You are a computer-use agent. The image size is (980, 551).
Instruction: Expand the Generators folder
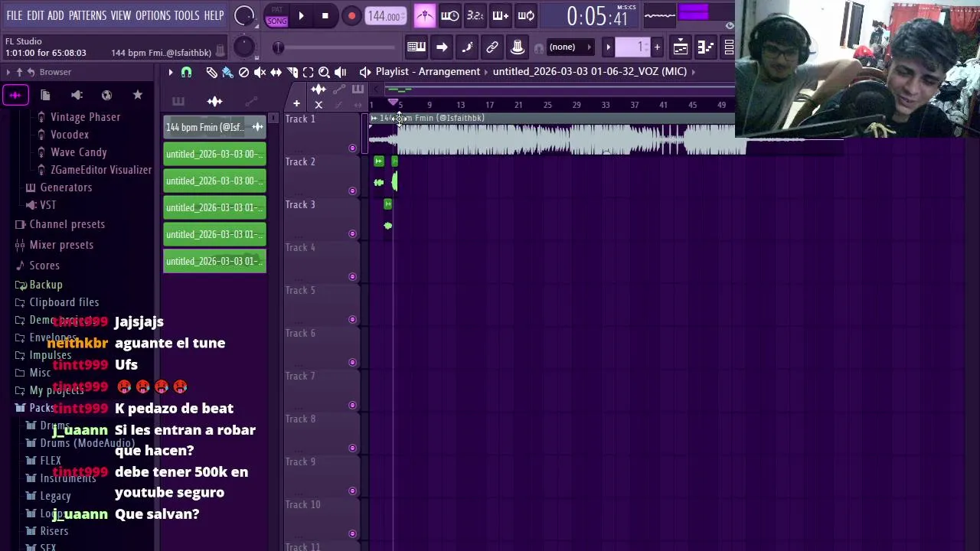click(x=66, y=187)
